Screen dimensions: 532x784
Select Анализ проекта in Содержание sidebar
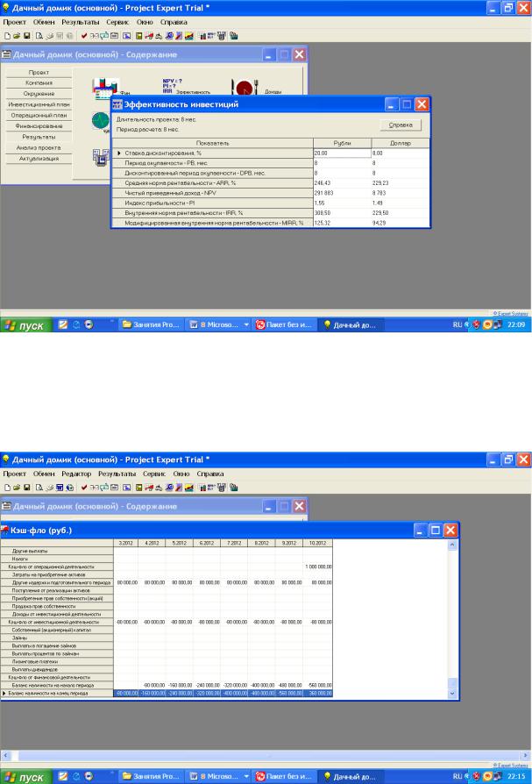(39, 147)
